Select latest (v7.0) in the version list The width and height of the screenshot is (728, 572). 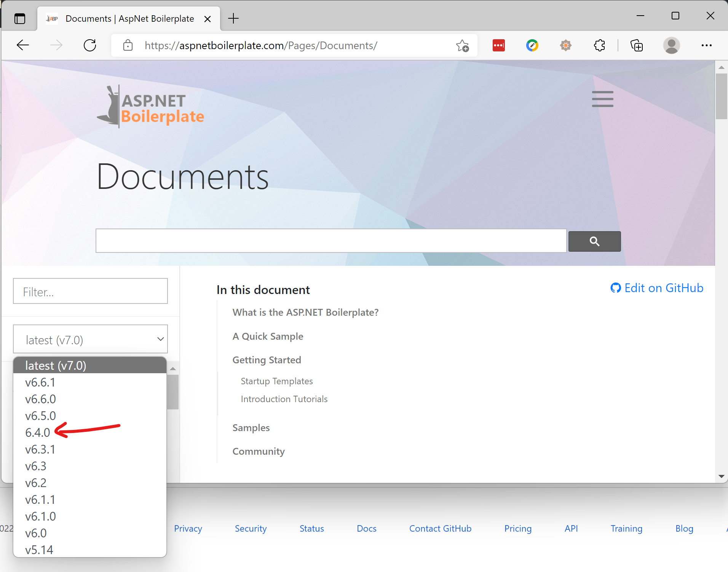(x=55, y=365)
